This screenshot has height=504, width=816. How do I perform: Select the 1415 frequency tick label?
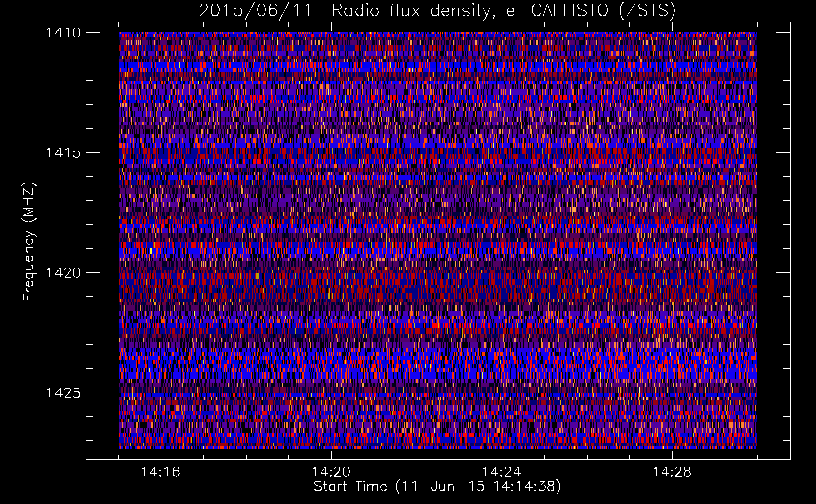click(x=64, y=153)
